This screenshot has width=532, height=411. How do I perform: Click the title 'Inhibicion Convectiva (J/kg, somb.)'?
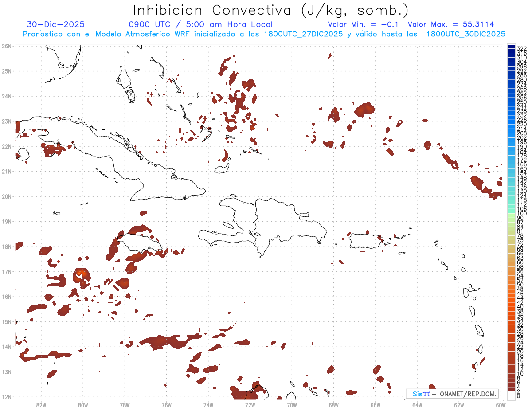pyautogui.click(x=270, y=11)
